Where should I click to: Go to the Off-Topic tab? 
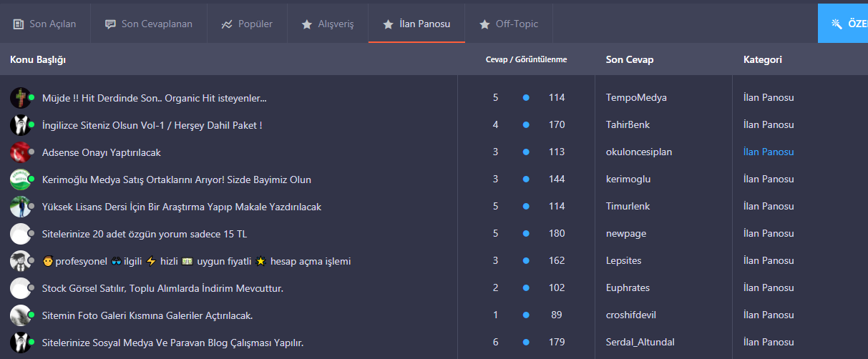(509, 24)
